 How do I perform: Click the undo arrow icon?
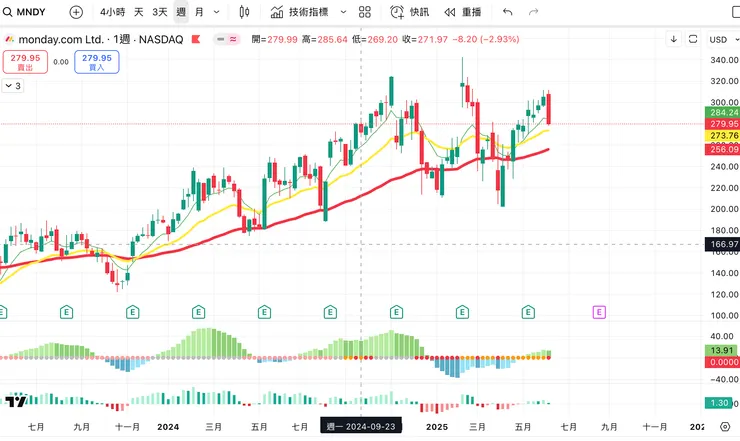pos(507,12)
